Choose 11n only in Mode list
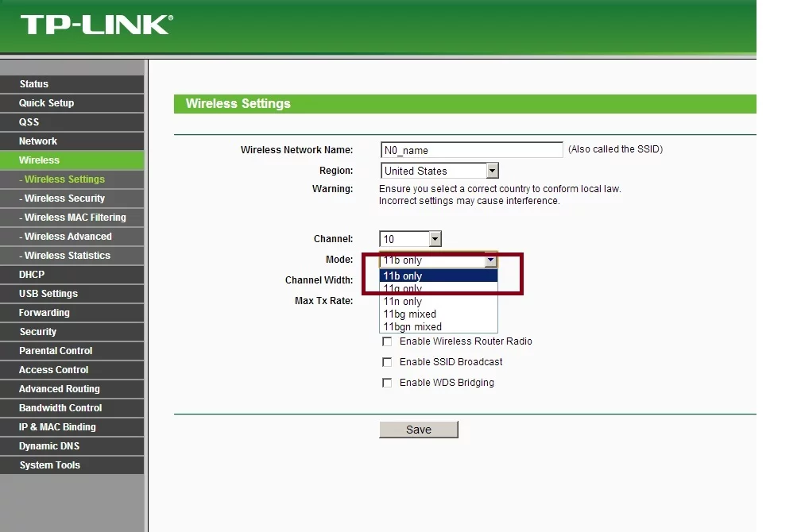 [439, 301]
